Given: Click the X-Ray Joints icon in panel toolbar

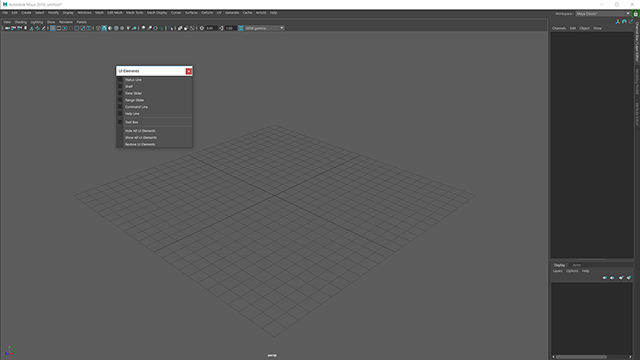Looking at the screenshot, I should point(192,28).
